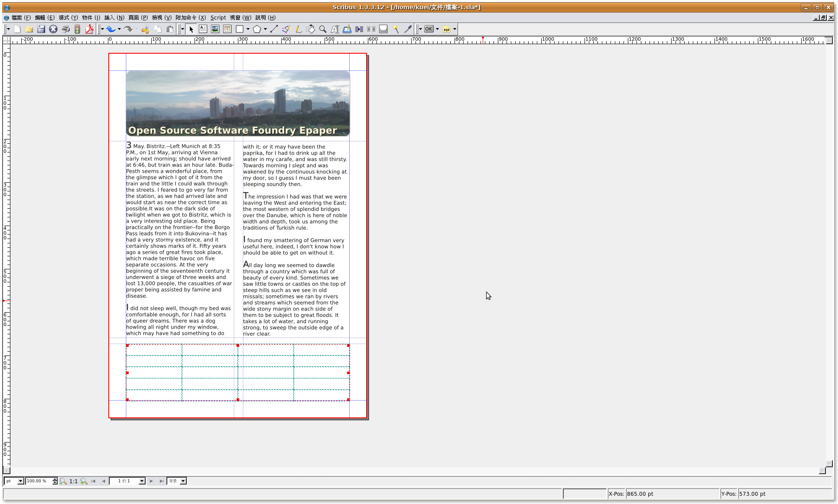The width and height of the screenshot is (838, 504).
Task: Select the Insert Table tool
Action: coord(227,29)
